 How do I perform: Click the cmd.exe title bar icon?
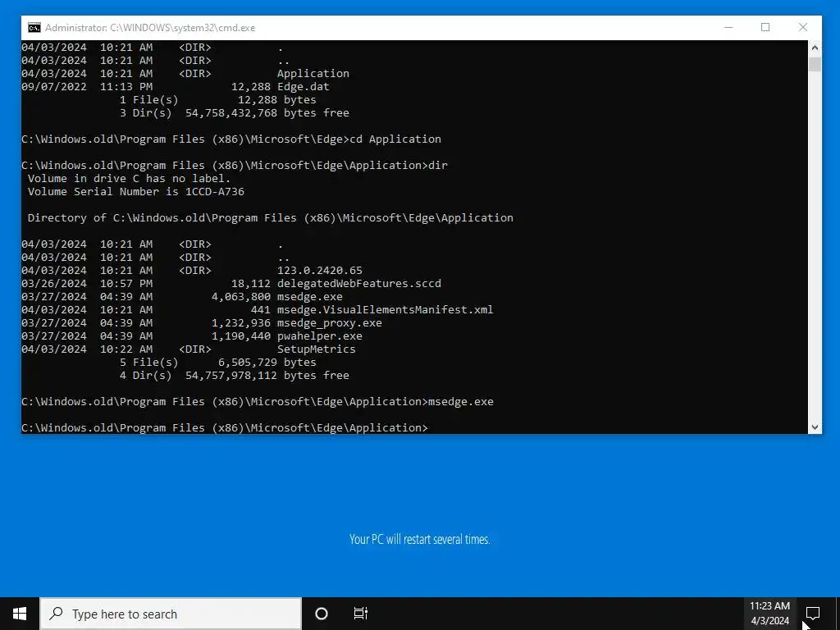34,28
